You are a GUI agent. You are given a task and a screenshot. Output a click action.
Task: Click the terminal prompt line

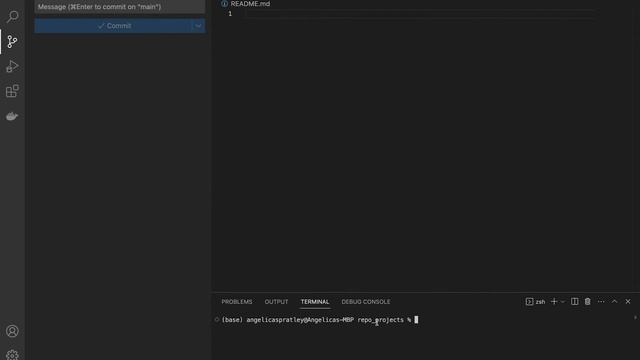(x=320, y=320)
